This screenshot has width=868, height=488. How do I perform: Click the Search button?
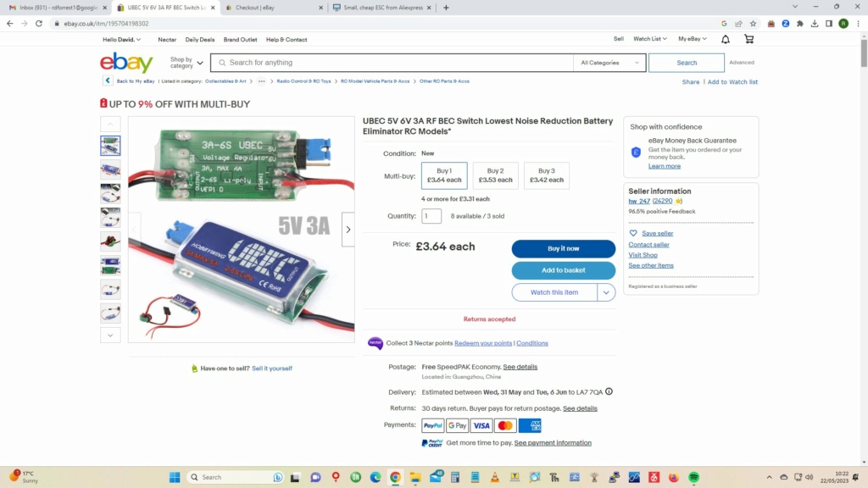coord(687,63)
